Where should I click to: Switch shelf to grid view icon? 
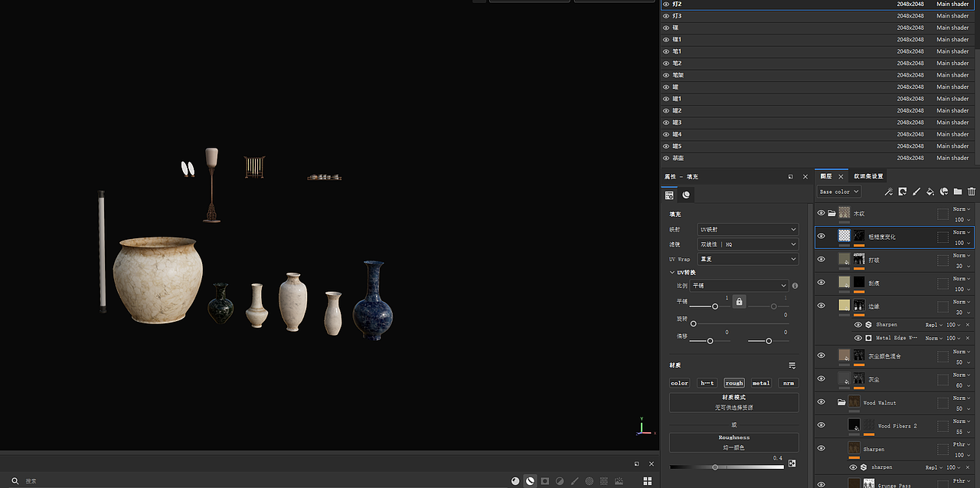(648, 481)
